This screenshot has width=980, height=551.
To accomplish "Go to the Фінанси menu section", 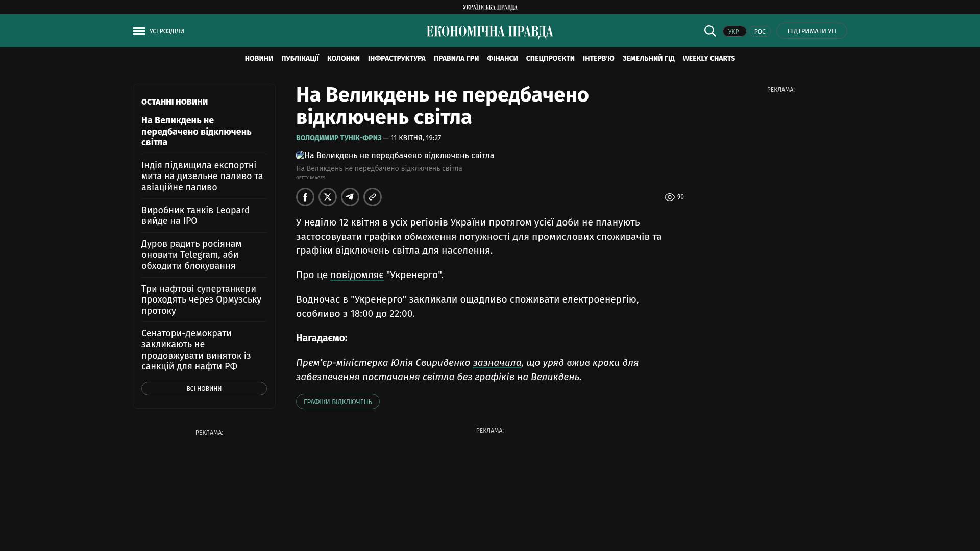I will pyautogui.click(x=502, y=59).
